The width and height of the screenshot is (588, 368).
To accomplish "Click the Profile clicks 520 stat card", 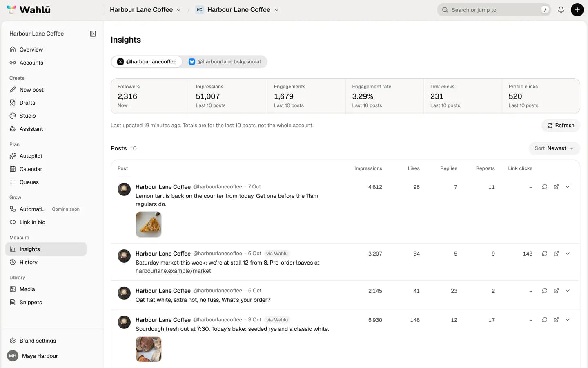I will (541, 96).
